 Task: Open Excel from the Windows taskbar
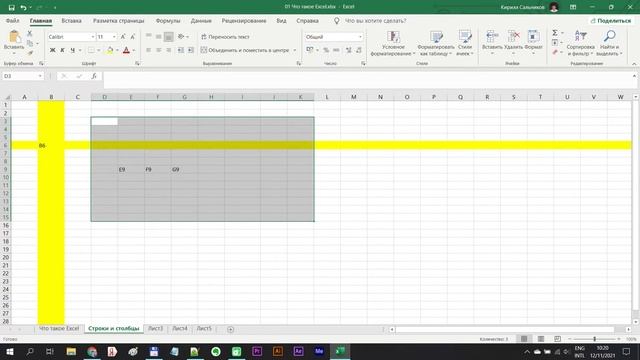[340, 351]
